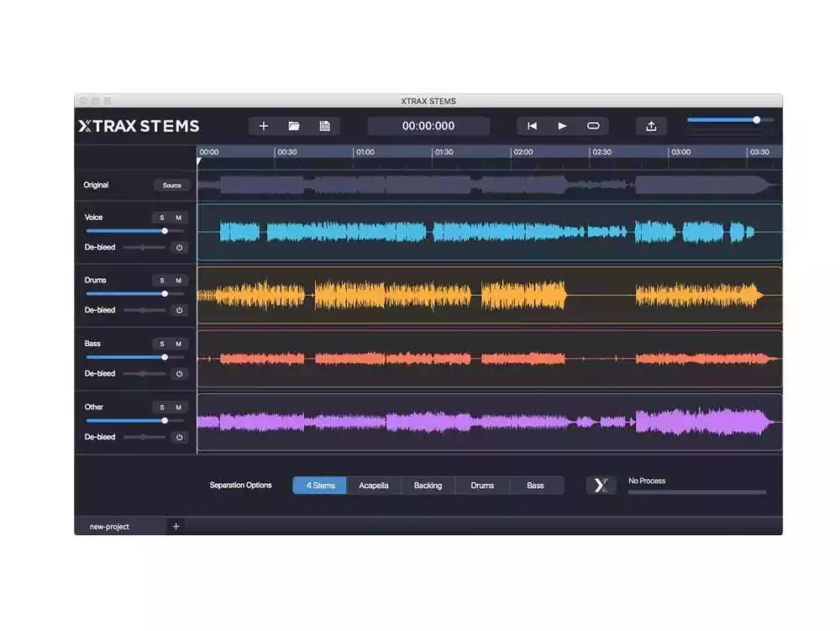The image size is (840, 631).
Task: Click the export share icon
Action: (x=651, y=126)
